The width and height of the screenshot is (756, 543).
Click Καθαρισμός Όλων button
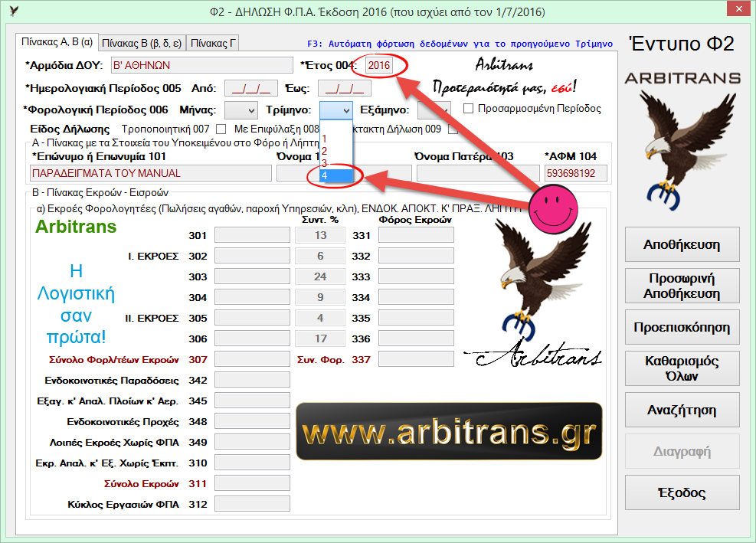682,368
